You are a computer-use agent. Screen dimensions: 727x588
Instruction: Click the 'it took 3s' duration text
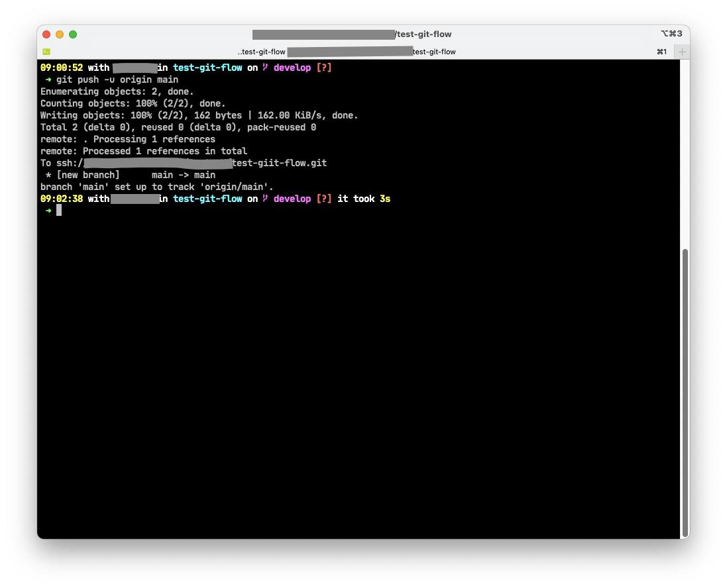pos(364,199)
